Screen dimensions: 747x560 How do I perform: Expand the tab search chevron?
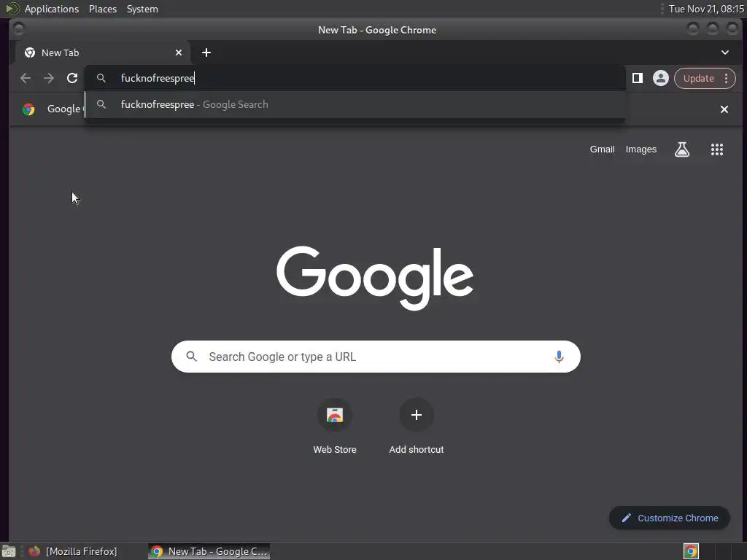(724, 52)
